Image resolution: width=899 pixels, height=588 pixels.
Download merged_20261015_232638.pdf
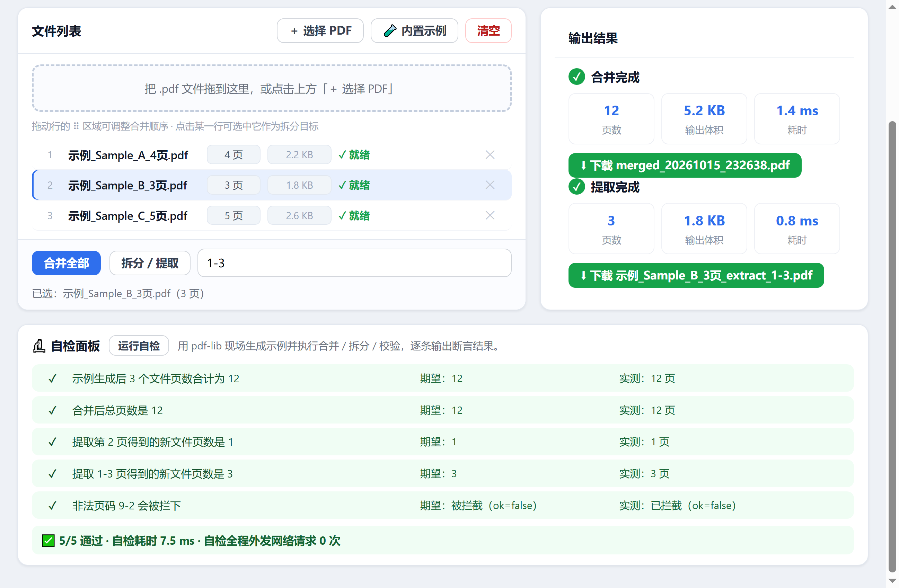pos(685,166)
